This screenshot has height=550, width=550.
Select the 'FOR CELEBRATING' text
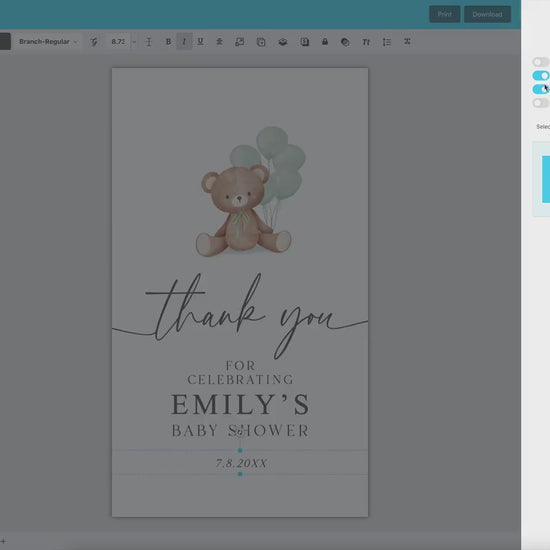point(240,373)
